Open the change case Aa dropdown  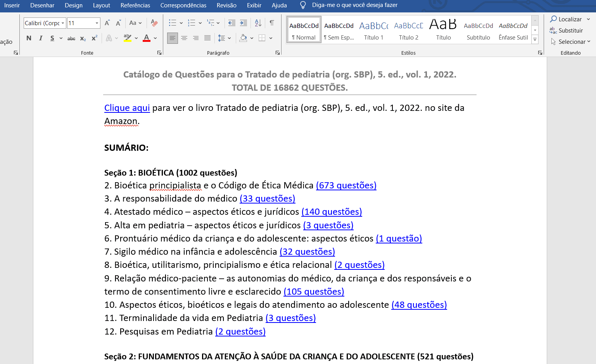135,23
